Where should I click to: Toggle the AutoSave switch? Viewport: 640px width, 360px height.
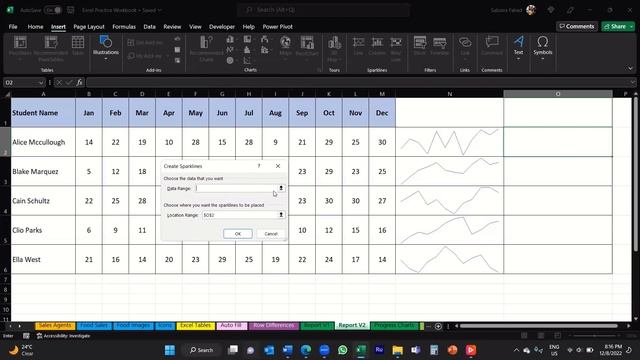(53, 10)
